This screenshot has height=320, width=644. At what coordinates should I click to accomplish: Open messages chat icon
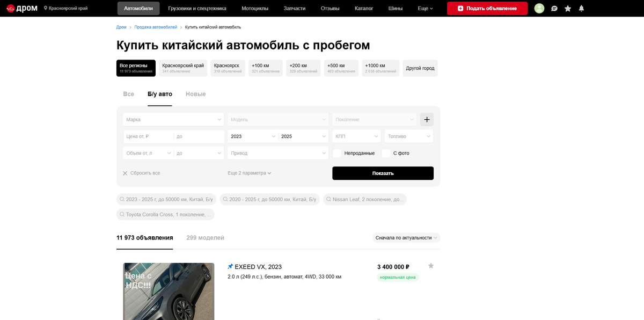[x=554, y=9]
